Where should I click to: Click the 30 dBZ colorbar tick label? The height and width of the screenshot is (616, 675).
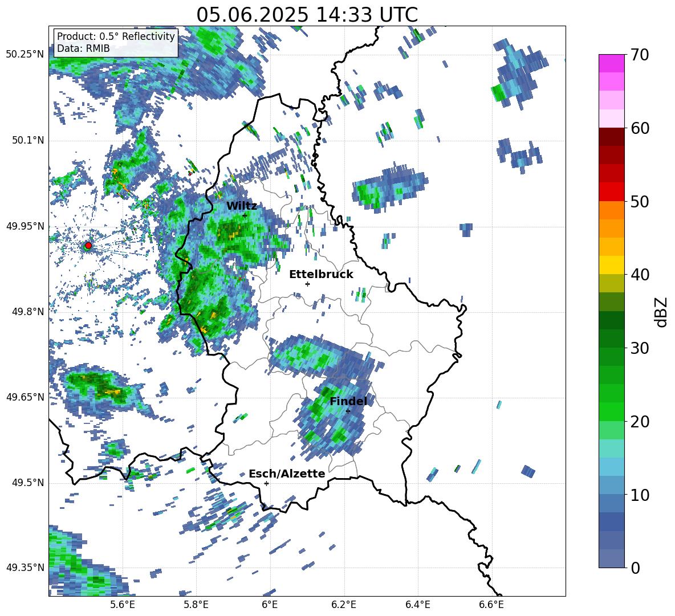pos(639,348)
